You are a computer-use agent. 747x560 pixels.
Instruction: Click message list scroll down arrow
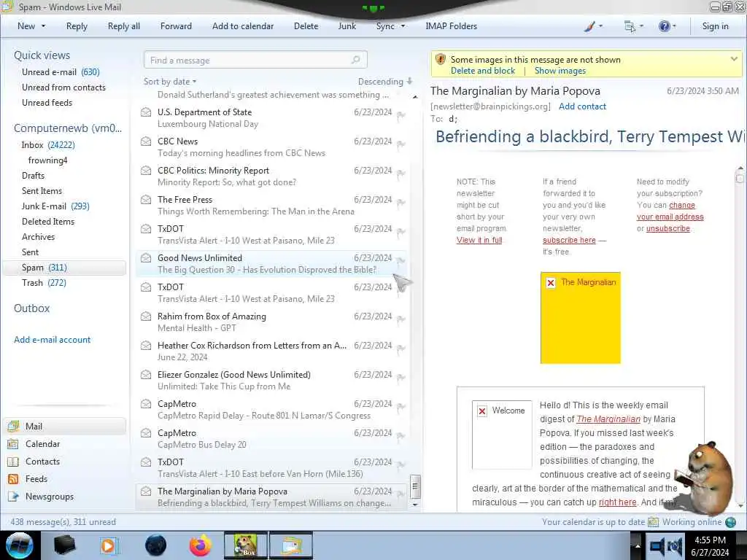415,505
